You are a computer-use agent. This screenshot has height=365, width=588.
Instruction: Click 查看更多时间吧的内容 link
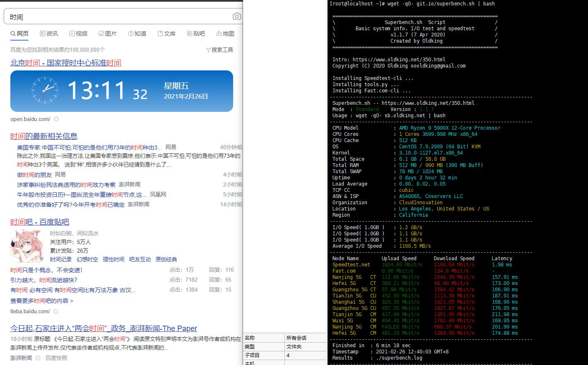42,301
